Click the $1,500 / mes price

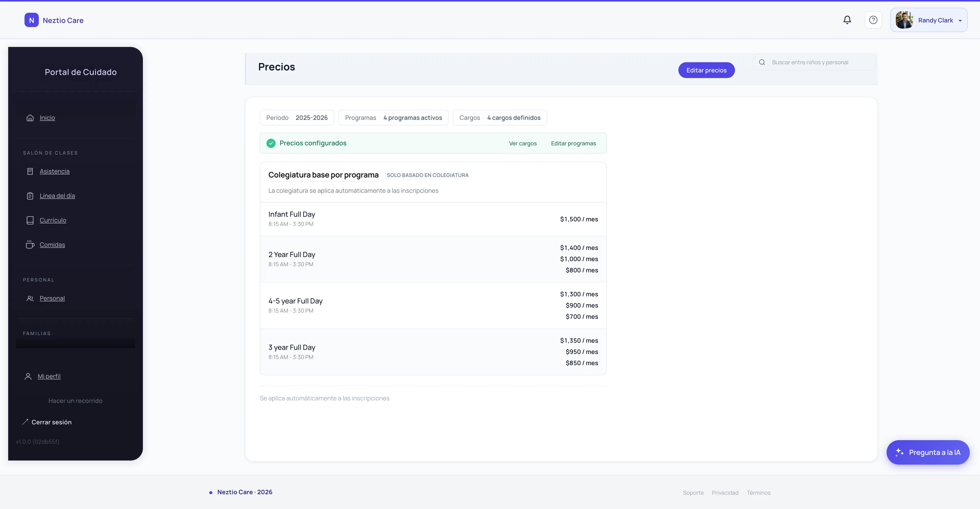coord(579,219)
